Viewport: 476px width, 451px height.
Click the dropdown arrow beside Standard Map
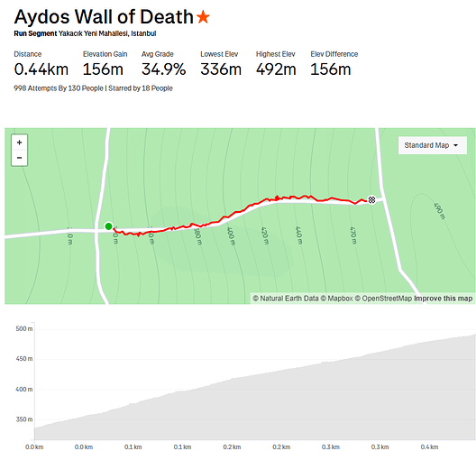click(x=455, y=145)
